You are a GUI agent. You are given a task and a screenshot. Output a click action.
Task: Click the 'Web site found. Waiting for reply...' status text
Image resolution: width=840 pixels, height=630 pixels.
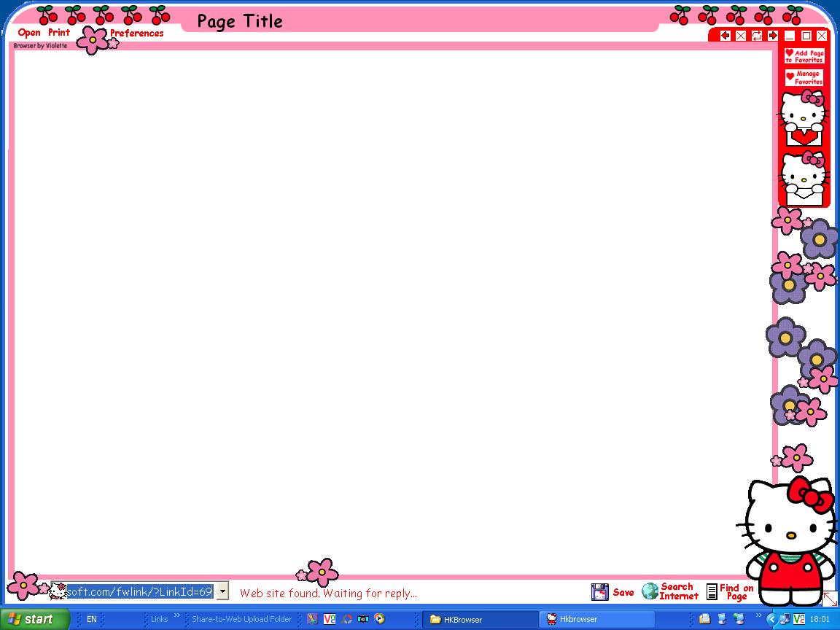click(x=328, y=593)
